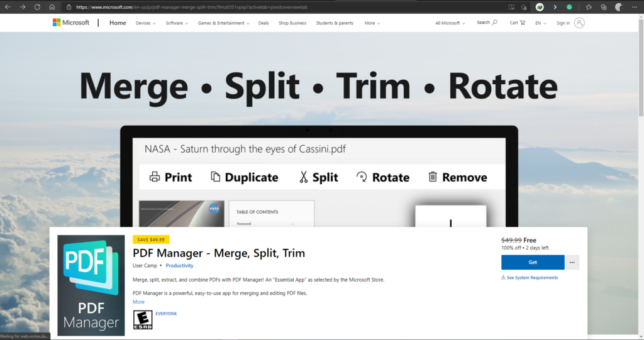The image size is (644, 340).
Task: Open the Grammarly extension icon
Action: (x=569, y=7)
